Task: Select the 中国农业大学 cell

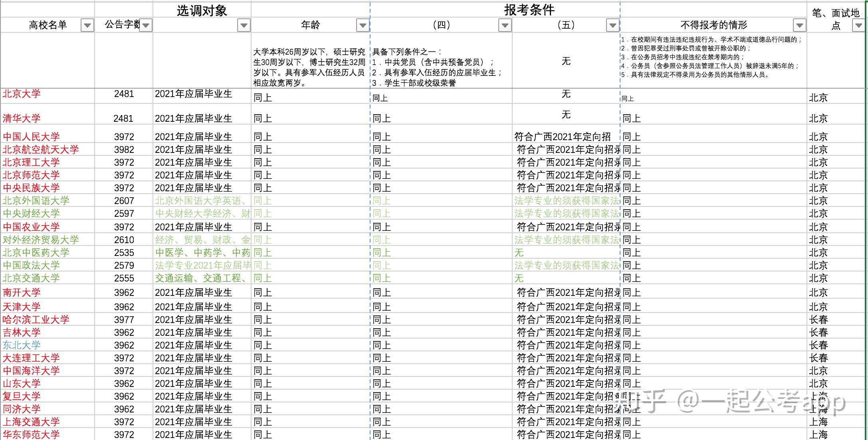Action: 48,227
